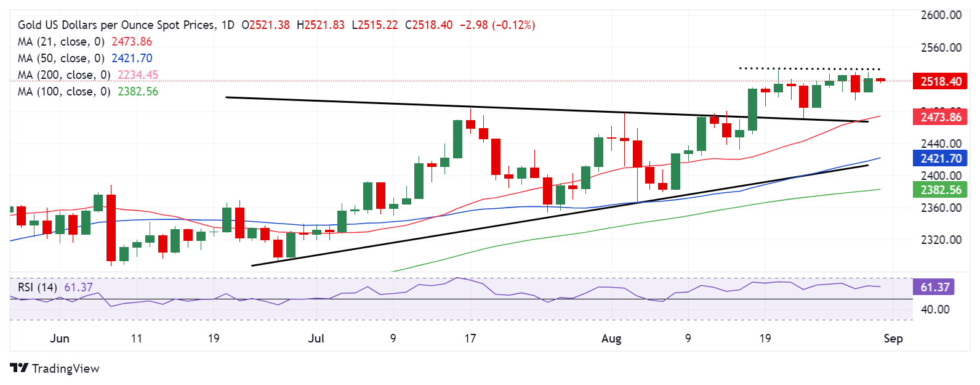This screenshot has width=980, height=385.
Task: Click the Gold Spot Prices chart title
Action: (x=117, y=25)
